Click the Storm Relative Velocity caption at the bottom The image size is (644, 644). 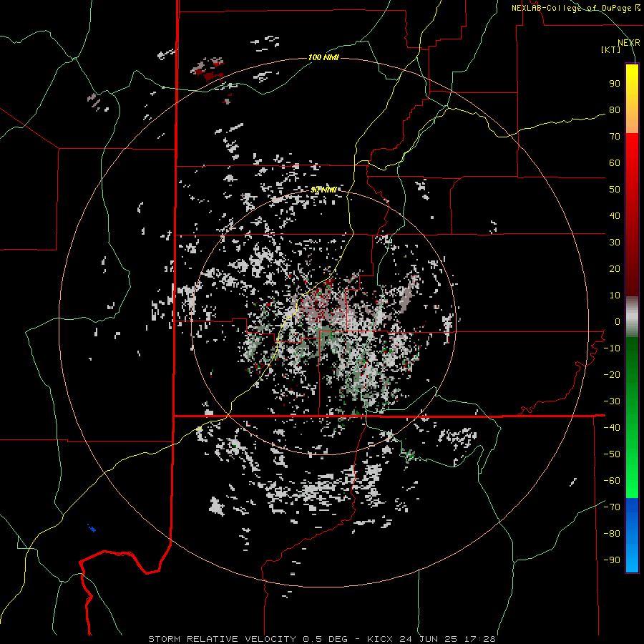(x=321, y=639)
